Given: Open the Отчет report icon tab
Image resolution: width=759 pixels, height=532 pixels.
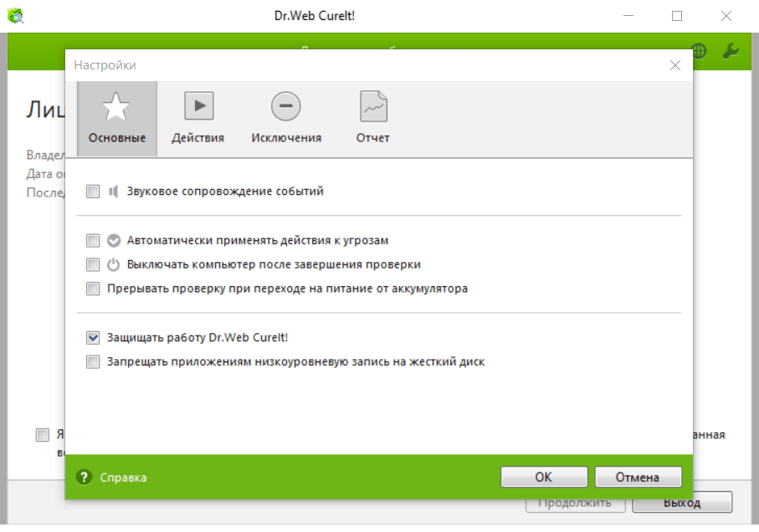Looking at the screenshot, I should (x=373, y=107).
